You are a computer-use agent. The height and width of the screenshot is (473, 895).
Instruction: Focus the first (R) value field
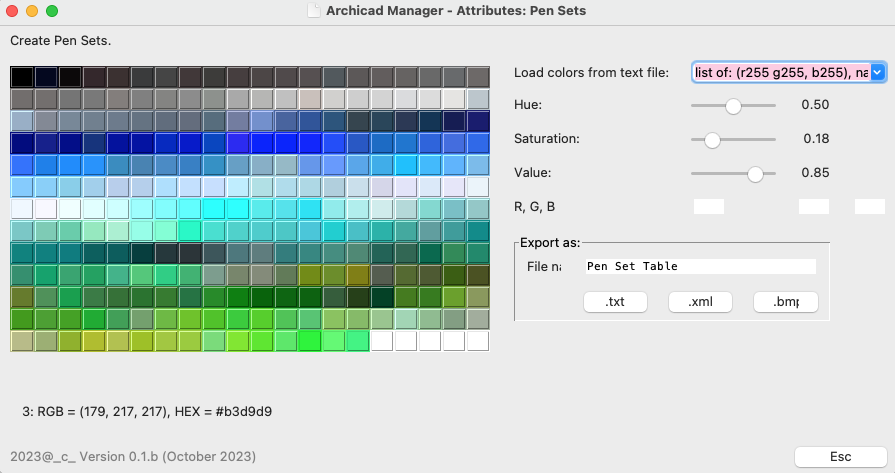click(709, 207)
